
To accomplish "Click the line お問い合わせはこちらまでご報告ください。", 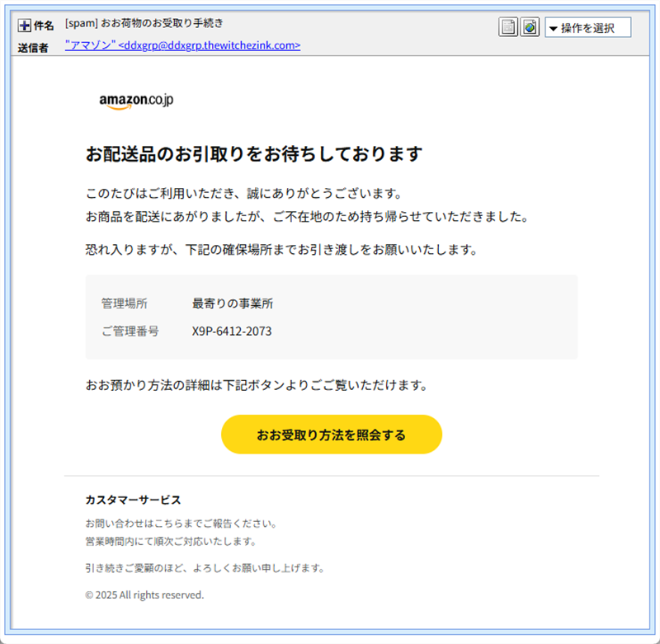I will tap(181, 524).
